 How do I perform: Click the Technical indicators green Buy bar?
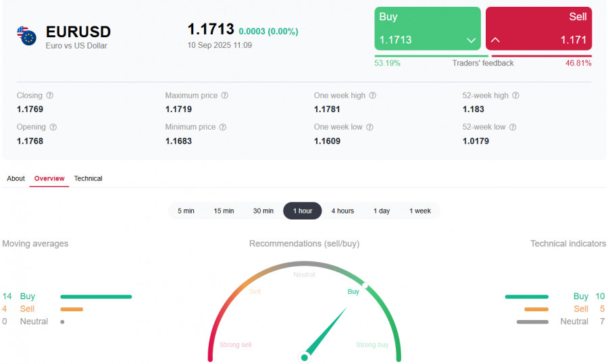pos(526,296)
